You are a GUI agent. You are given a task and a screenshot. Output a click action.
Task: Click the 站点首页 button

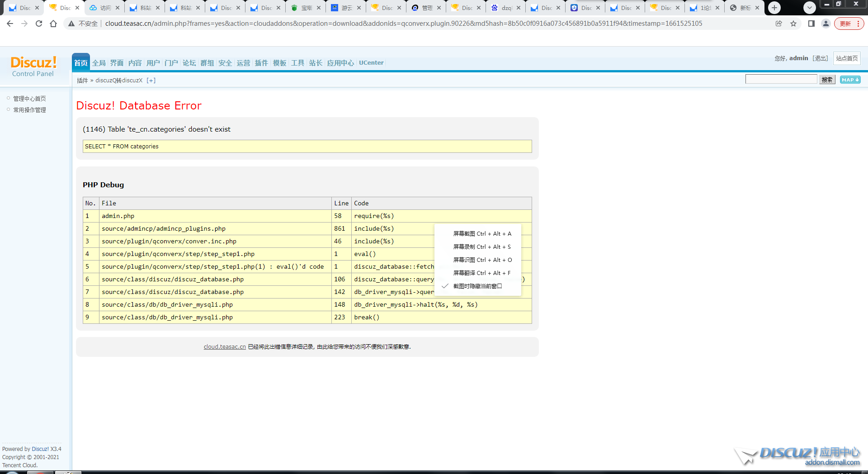pos(847,58)
